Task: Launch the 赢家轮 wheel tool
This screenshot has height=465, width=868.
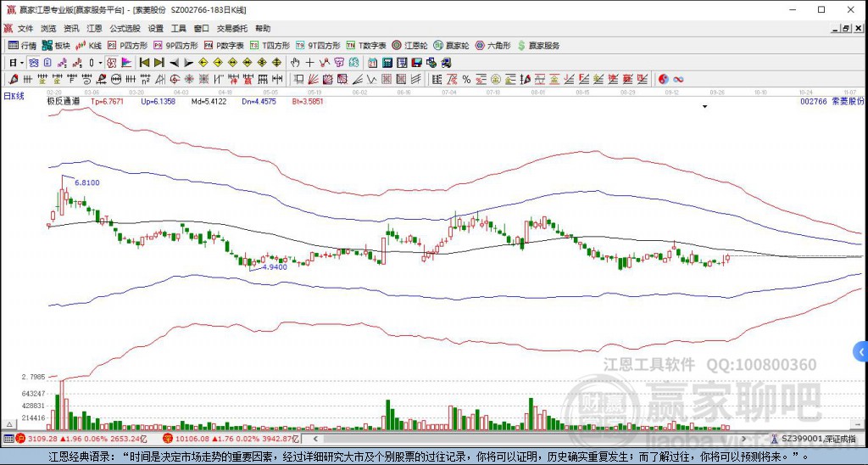Action: [x=451, y=46]
